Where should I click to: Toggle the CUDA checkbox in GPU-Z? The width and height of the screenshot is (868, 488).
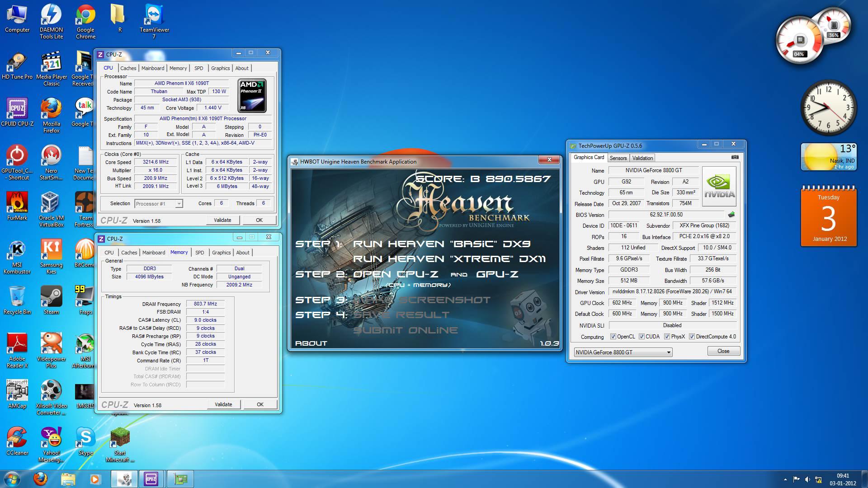642,337
